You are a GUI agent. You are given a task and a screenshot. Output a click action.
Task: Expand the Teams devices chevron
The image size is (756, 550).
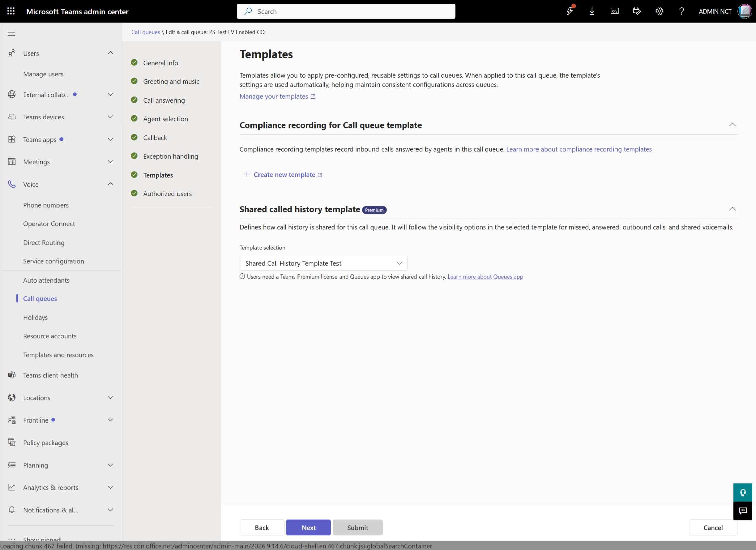pos(110,117)
